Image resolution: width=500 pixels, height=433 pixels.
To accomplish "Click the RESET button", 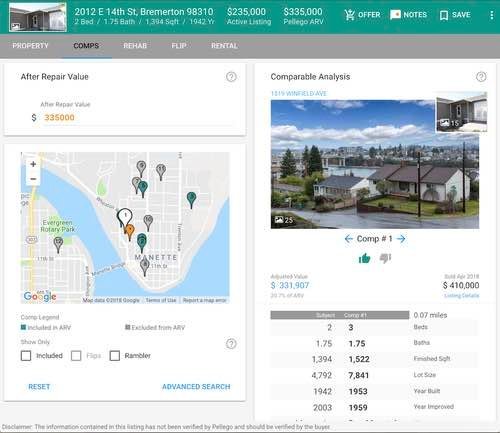I will pyautogui.click(x=39, y=387).
